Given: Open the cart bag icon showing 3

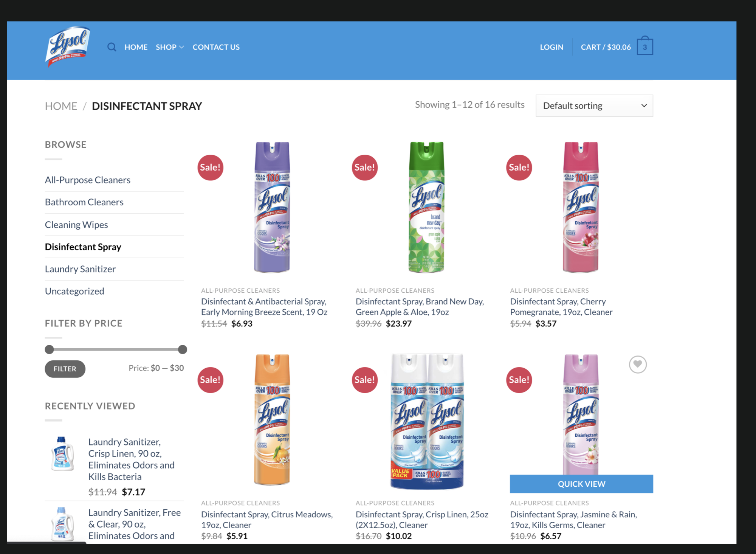Looking at the screenshot, I should click(x=645, y=46).
